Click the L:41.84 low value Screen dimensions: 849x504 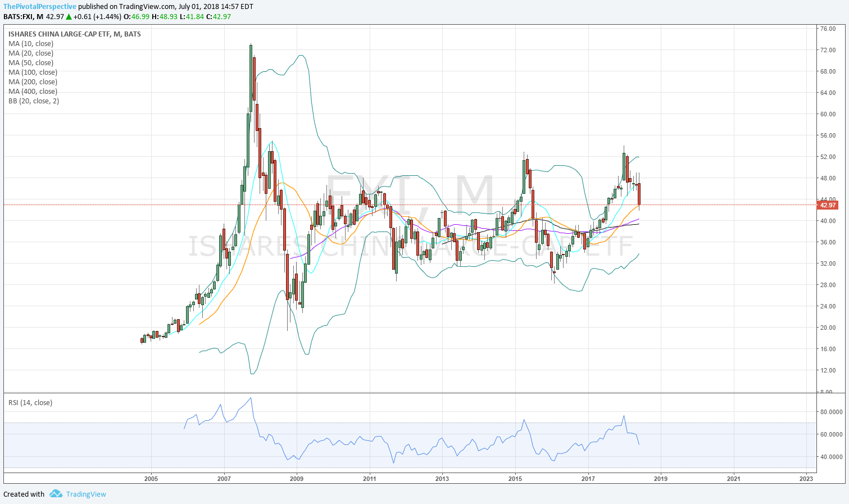(x=192, y=16)
